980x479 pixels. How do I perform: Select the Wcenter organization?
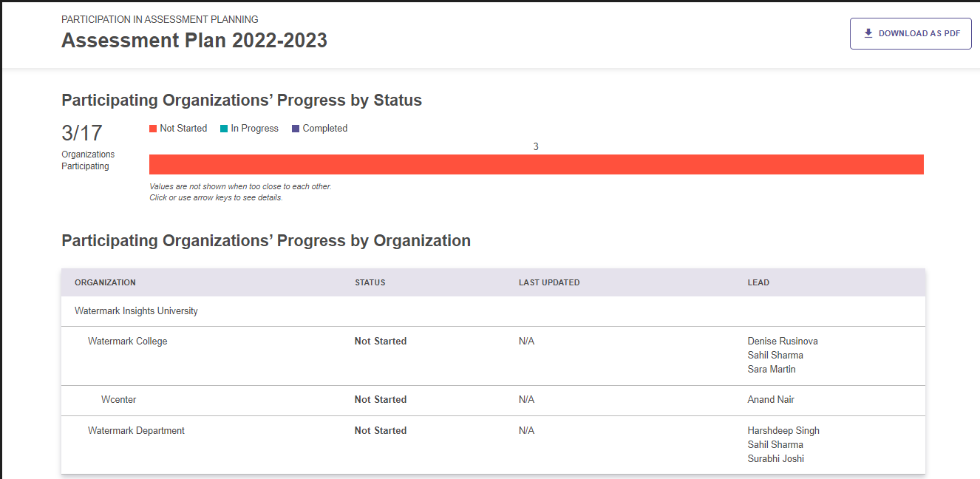pos(119,400)
